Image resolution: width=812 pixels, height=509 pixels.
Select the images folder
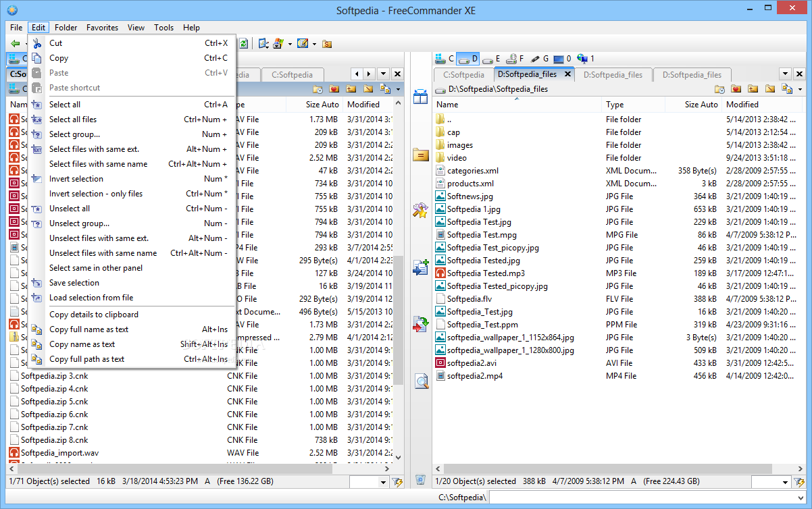click(460, 145)
